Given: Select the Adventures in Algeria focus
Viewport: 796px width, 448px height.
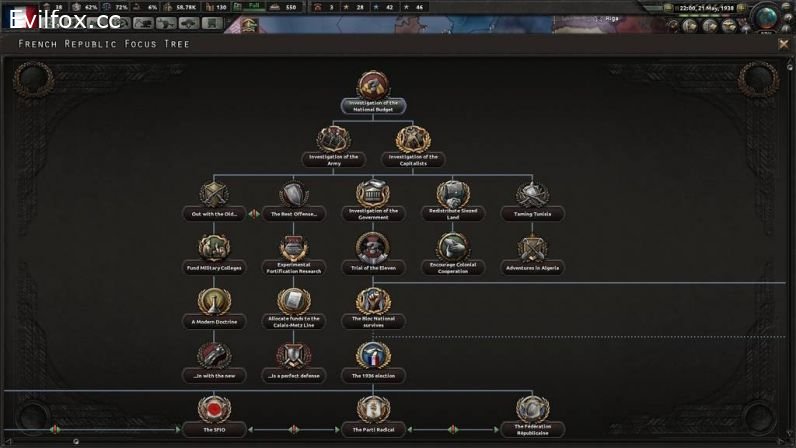Looking at the screenshot, I should [x=532, y=250].
